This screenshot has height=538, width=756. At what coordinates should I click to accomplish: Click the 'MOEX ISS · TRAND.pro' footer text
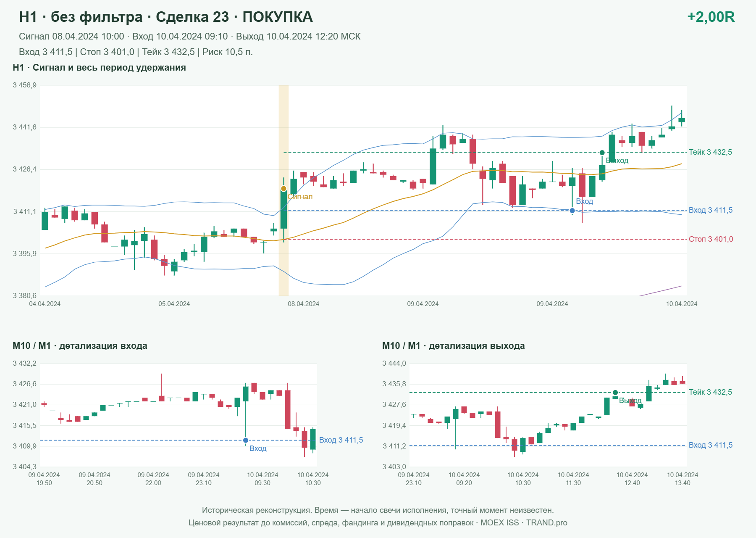[x=524, y=523]
